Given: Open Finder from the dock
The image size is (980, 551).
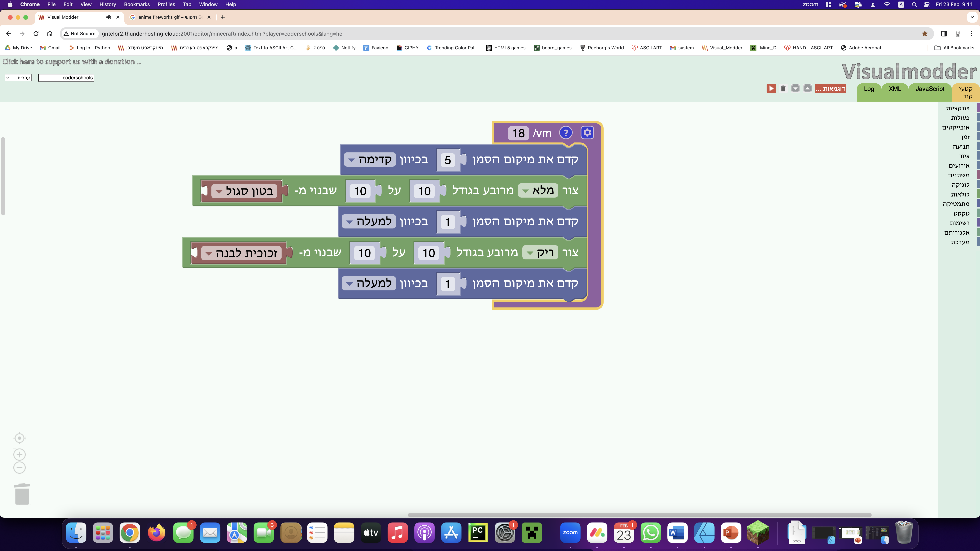Looking at the screenshot, I should point(76,533).
